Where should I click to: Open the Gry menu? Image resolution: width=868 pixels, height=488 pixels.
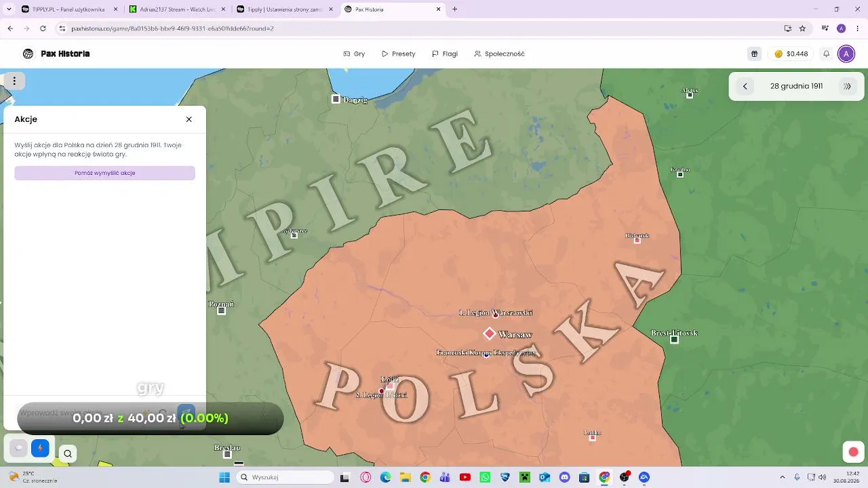[x=354, y=54]
